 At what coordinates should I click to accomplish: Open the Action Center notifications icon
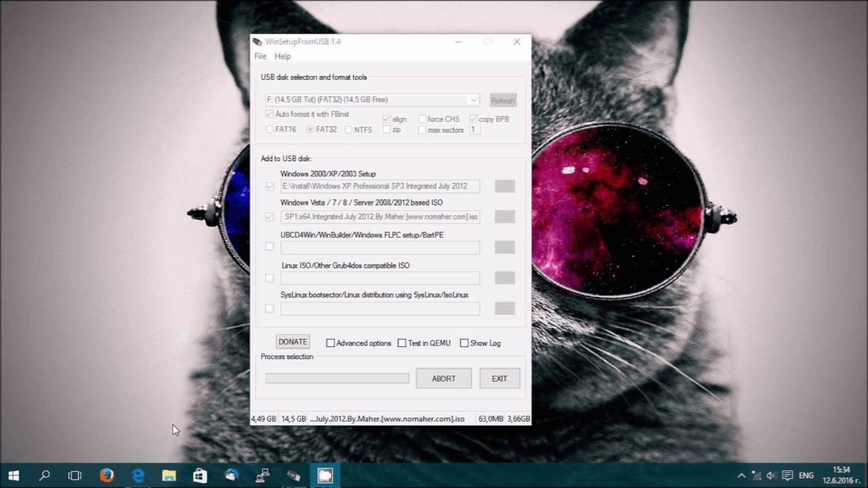coord(787,476)
